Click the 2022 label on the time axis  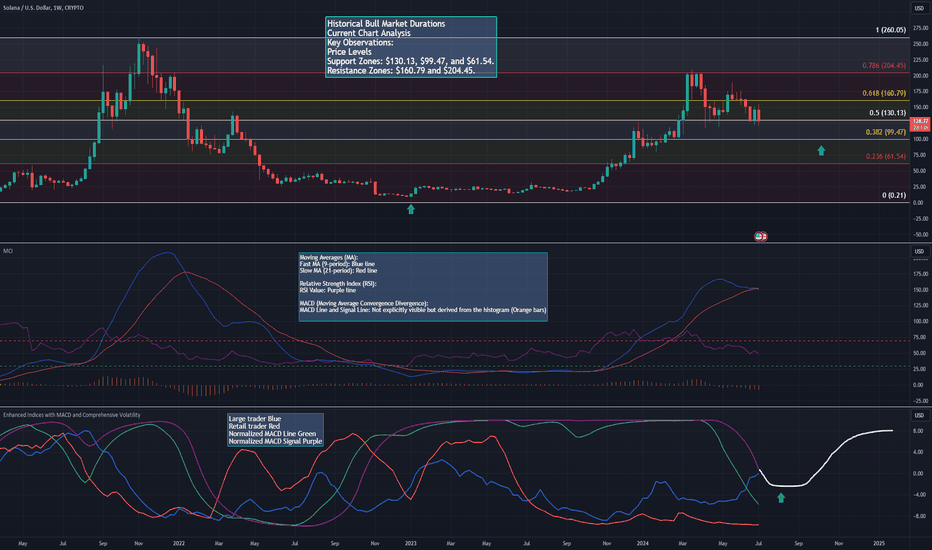[179, 543]
